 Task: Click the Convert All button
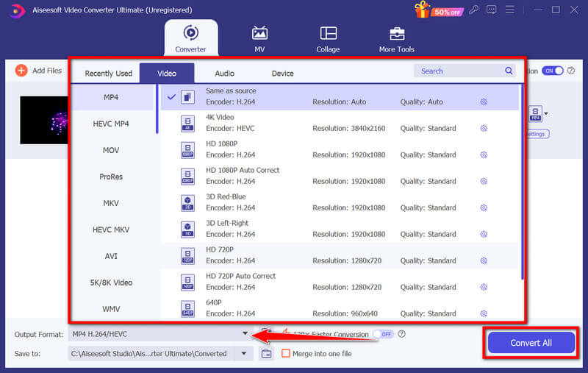click(x=531, y=343)
